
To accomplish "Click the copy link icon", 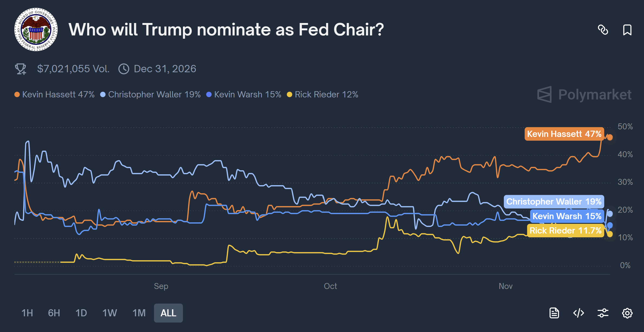I will click(603, 30).
